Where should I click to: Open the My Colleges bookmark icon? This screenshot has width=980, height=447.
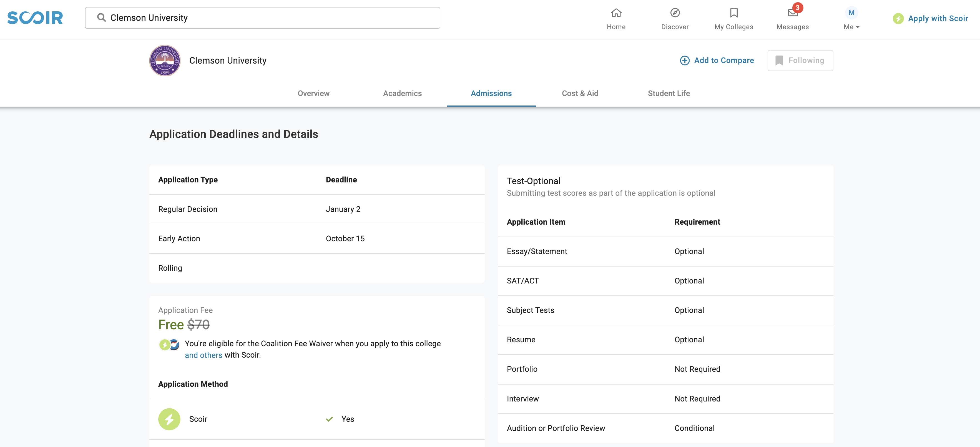[733, 12]
